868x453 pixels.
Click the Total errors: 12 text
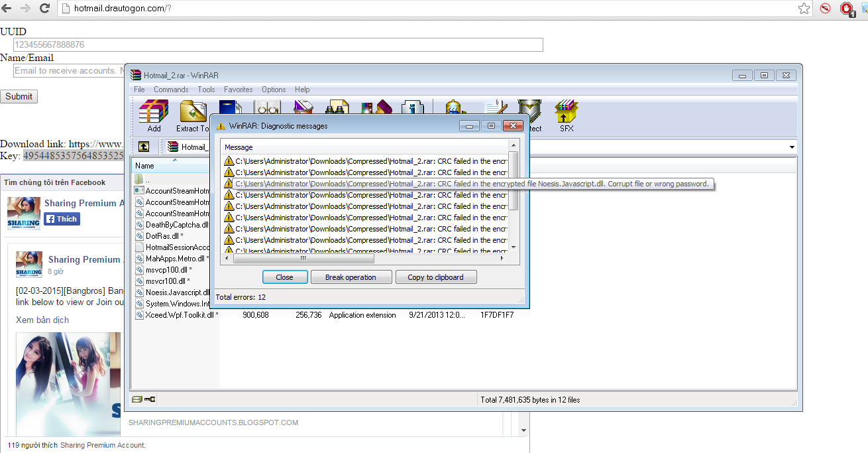[x=241, y=297]
